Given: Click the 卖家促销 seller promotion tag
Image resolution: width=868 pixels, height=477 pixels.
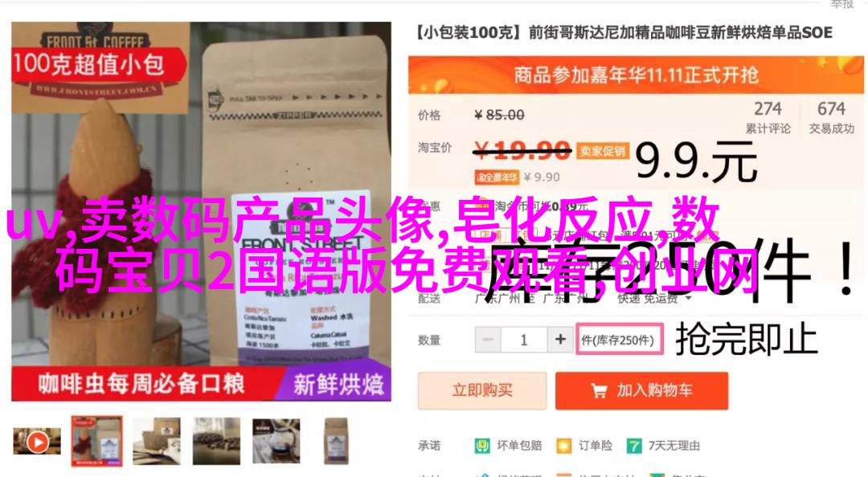Looking at the screenshot, I should point(603,150).
